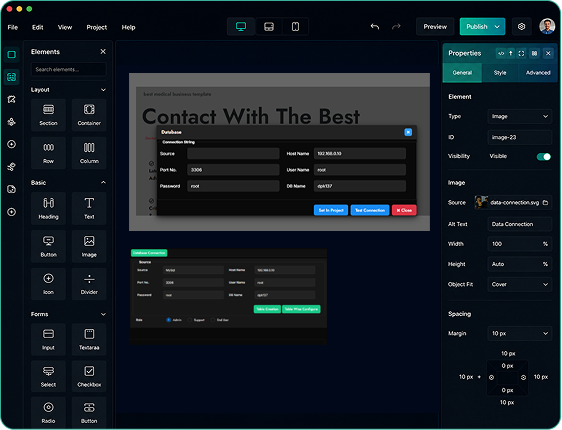Select the Radio form element
The image size is (562, 430).
(x=48, y=412)
